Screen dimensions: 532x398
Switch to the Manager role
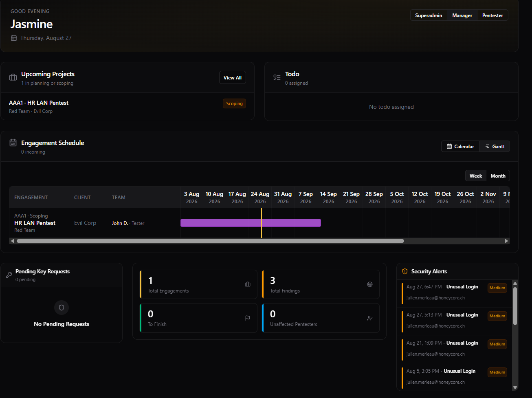(462, 15)
